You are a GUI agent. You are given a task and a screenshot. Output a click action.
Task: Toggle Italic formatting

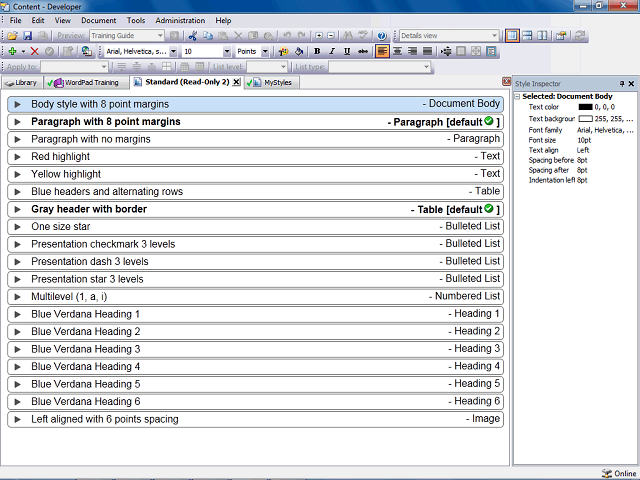(332, 51)
